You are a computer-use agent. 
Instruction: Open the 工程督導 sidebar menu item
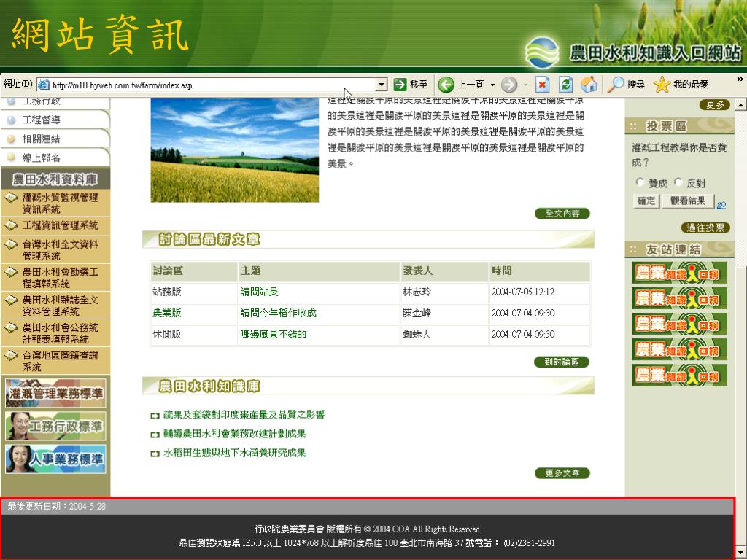coord(55,120)
